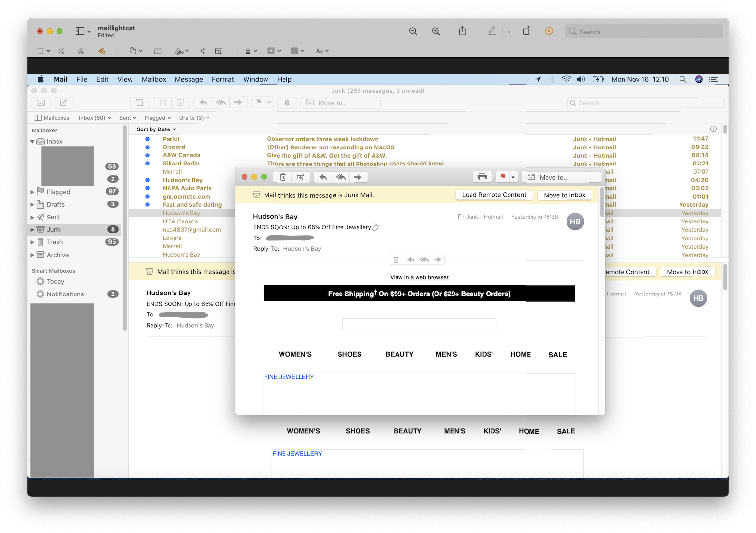Click the print icon in message window
The image size is (756, 533).
(482, 177)
